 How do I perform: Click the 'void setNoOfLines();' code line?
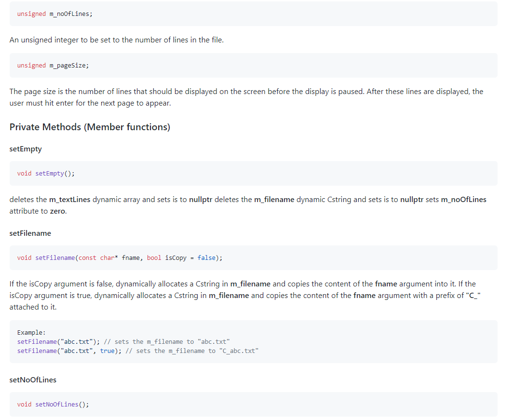53,404
